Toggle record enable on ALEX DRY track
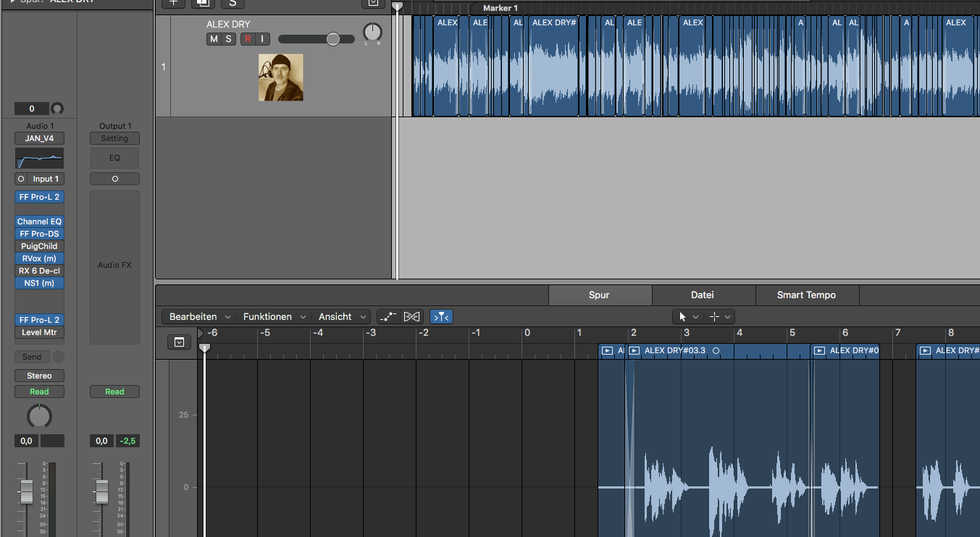The image size is (980, 537). pyautogui.click(x=248, y=39)
